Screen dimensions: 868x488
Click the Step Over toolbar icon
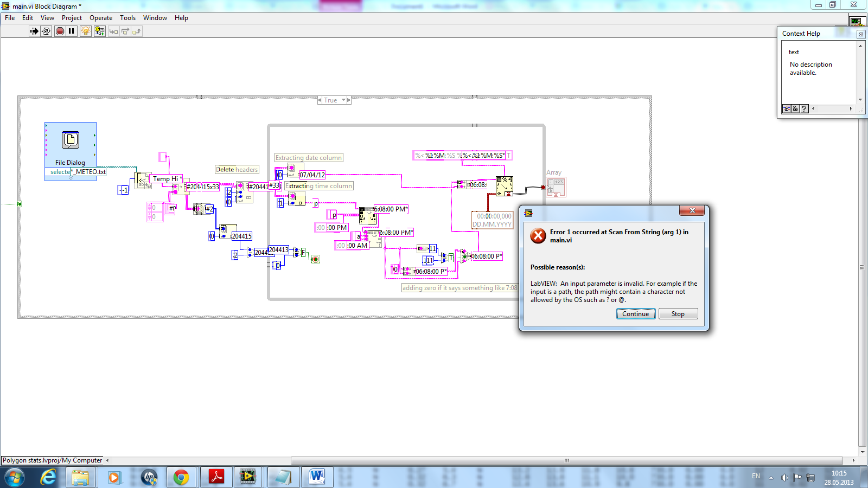tap(125, 31)
